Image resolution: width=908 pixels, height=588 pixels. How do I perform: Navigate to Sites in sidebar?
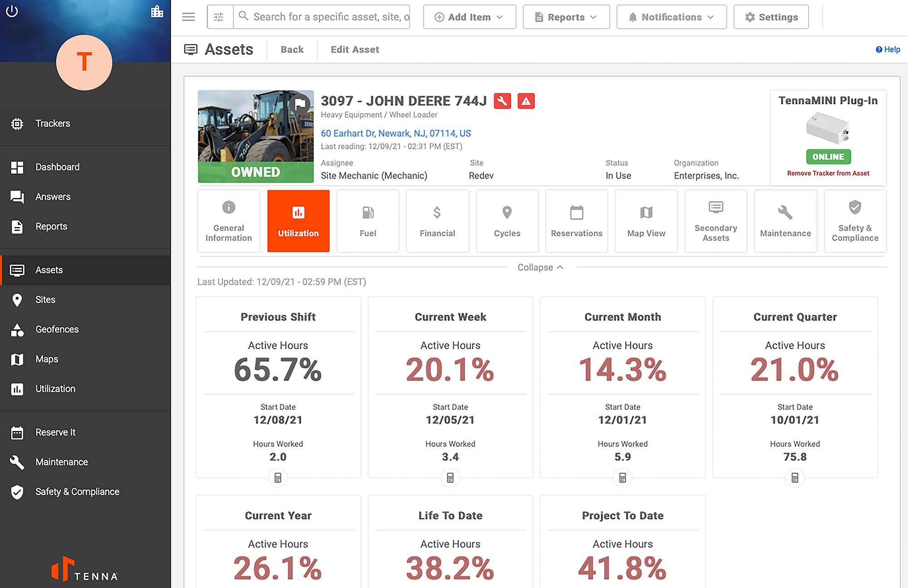pyautogui.click(x=45, y=299)
